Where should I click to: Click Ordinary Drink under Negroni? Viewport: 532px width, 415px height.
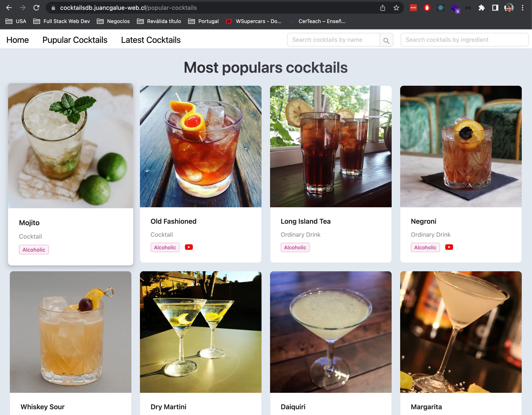pyautogui.click(x=431, y=235)
